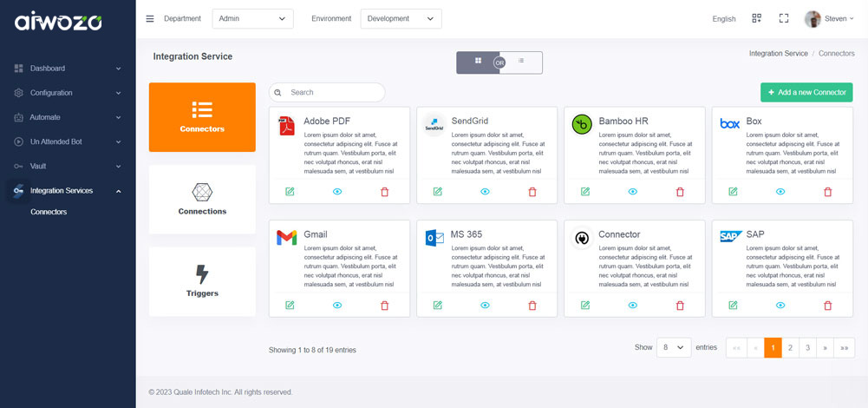Click the hamburger menu icon in header
868x408 pixels.
pyautogui.click(x=150, y=18)
